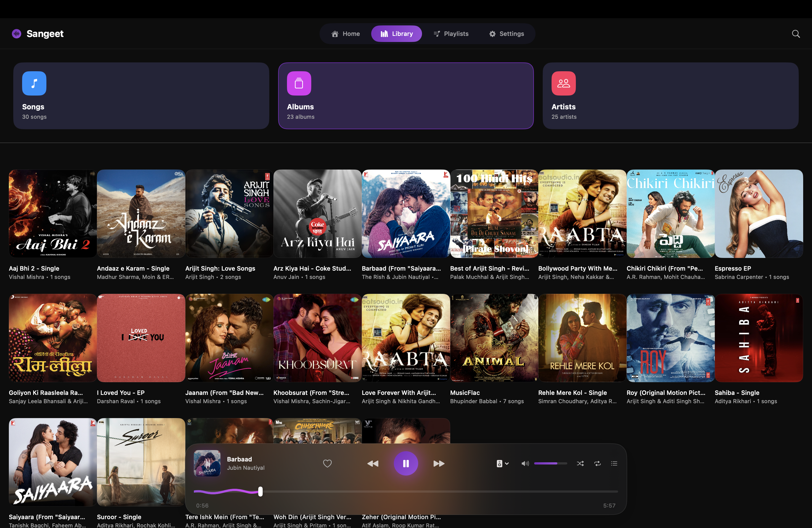Skip to previous track
This screenshot has width=812, height=528.
(x=373, y=463)
